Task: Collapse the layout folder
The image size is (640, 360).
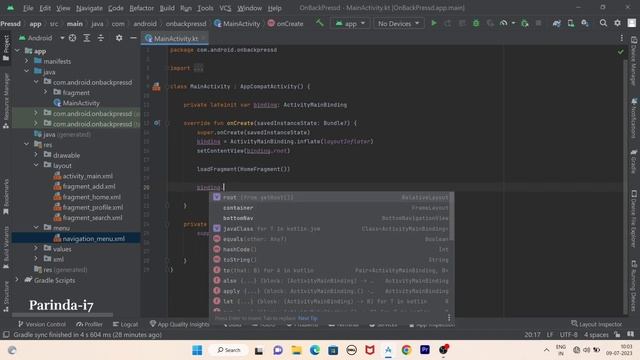Action: pyautogui.click(x=36, y=165)
